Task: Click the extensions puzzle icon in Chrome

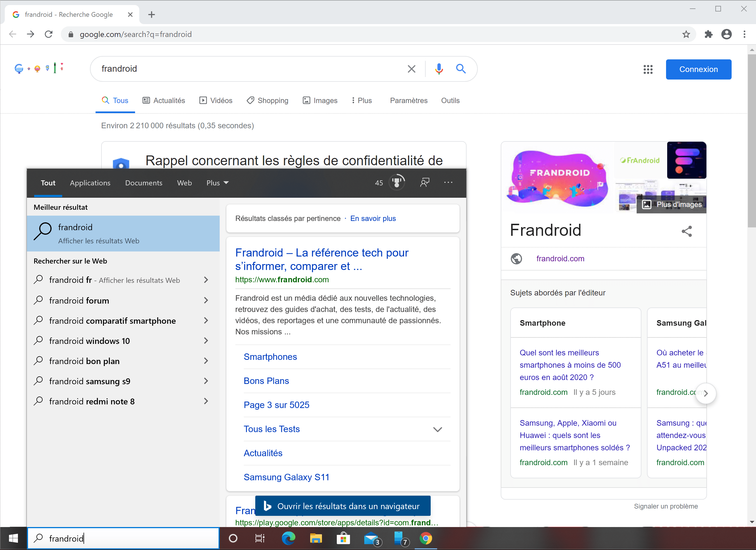Action: click(709, 34)
